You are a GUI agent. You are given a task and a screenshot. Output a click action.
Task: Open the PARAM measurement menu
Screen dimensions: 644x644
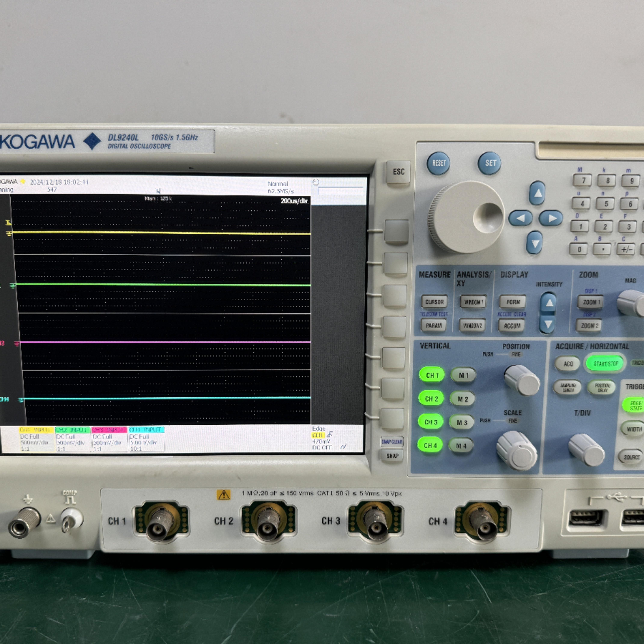pyautogui.click(x=434, y=325)
